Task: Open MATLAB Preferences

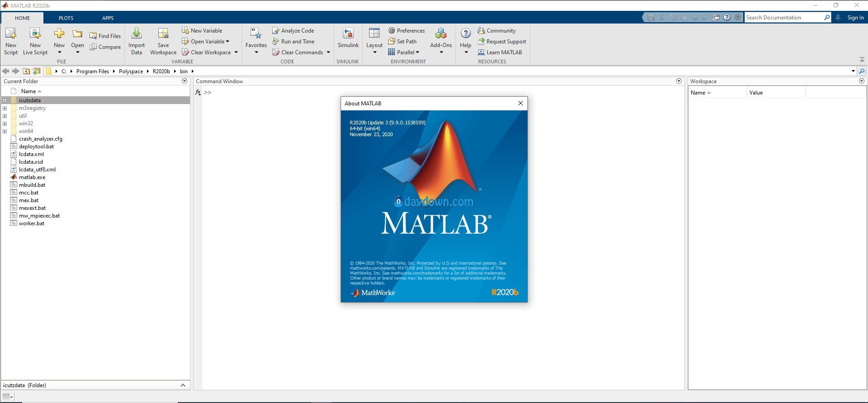Action: (x=406, y=30)
